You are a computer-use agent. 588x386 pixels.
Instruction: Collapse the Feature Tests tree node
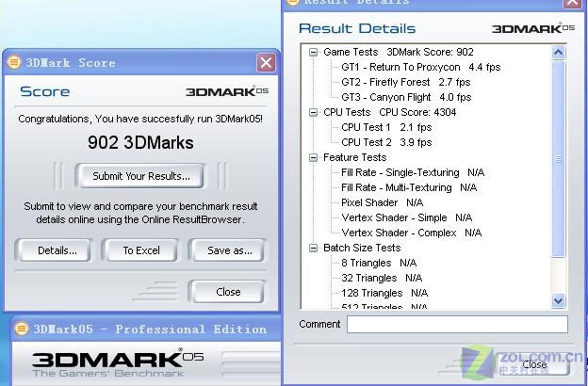click(313, 157)
